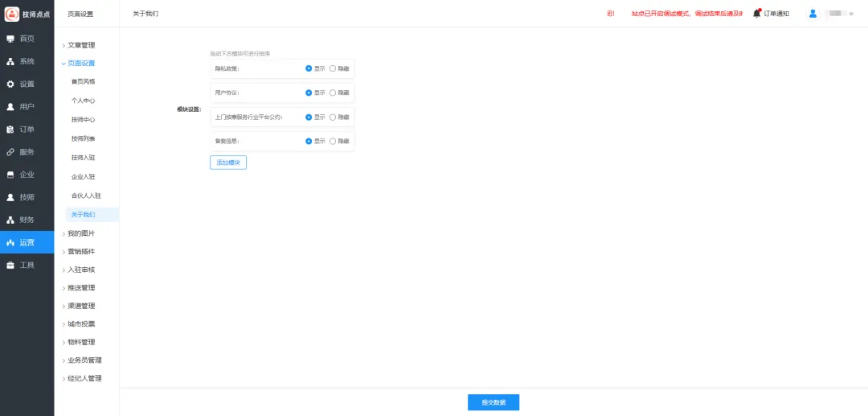The height and width of the screenshot is (416, 868).
Task: Expand the 文章管理 menu group
Action: coord(80,45)
